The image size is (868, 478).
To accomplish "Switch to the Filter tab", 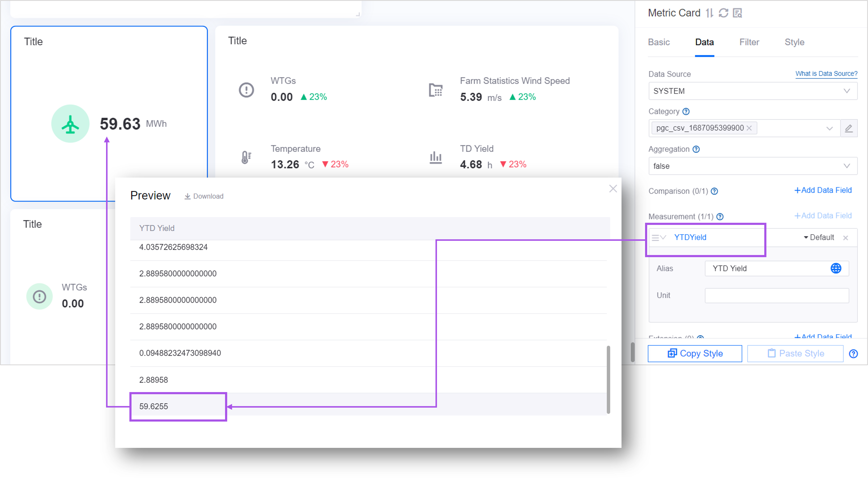I will (x=749, y=42).
